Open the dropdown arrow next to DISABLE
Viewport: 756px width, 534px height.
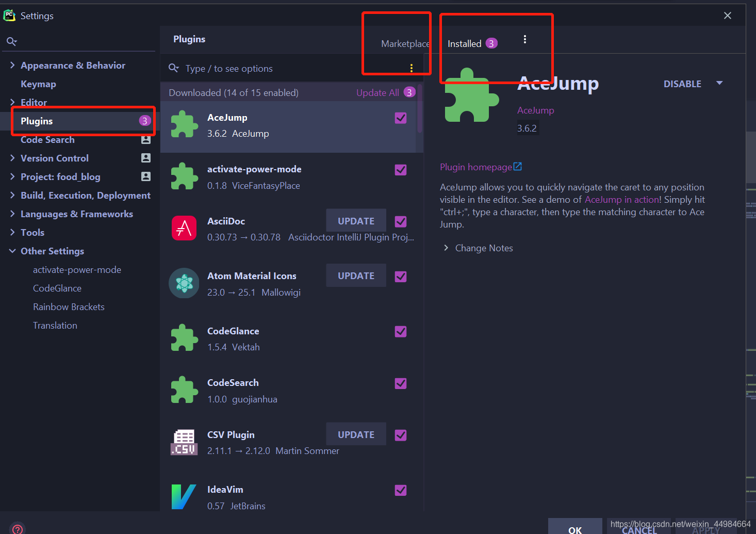(x=719, y=83)
